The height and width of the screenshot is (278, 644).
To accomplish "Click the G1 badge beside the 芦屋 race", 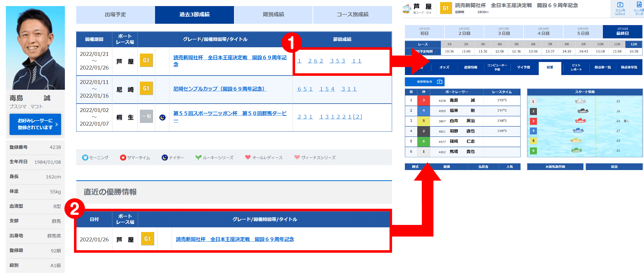I will [x=146, y=61].
